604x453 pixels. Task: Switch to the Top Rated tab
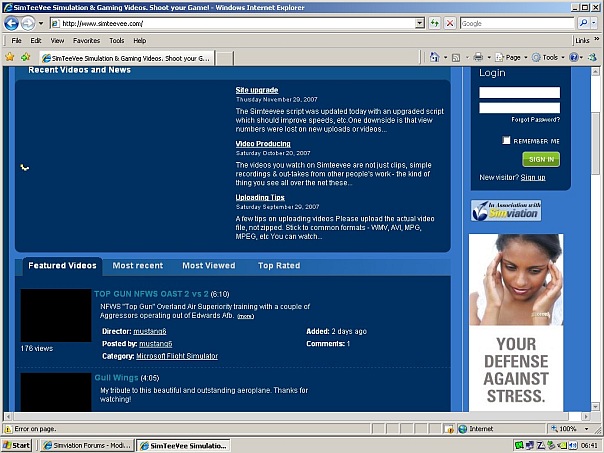pos(279,266)
